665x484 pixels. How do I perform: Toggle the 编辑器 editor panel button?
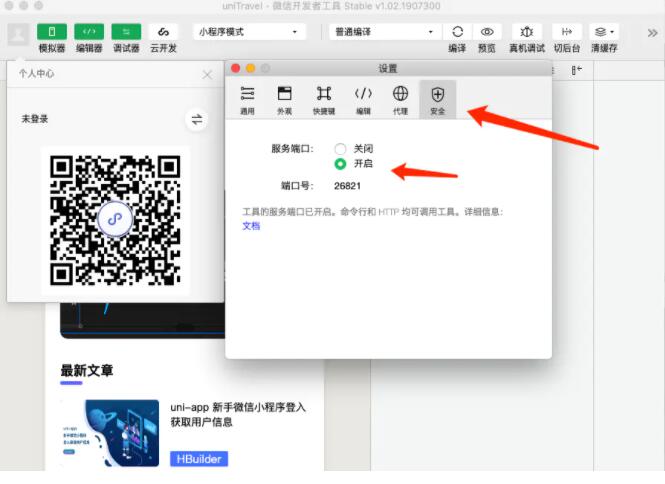pos(89,32)
